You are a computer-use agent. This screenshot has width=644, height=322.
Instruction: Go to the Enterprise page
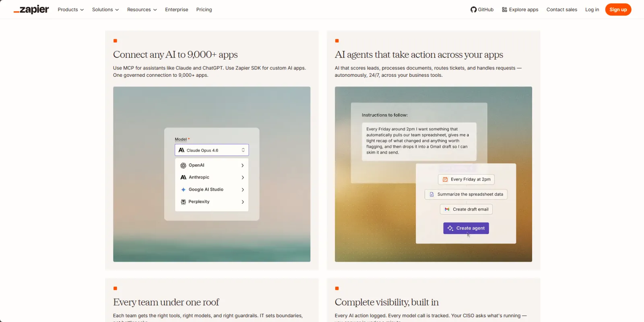pos(177,10)
